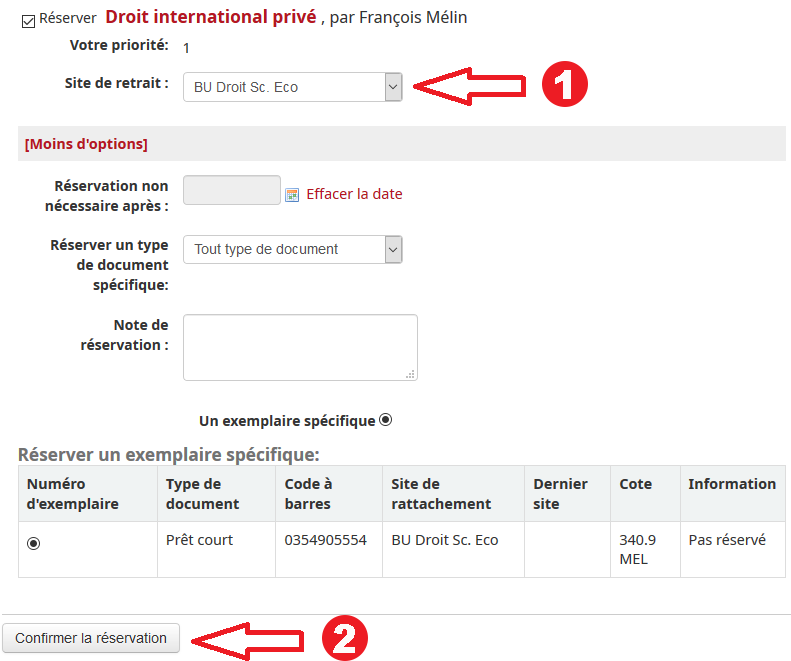
Task: Click the 'Effacer la date' link
Action: coord(354,194)
